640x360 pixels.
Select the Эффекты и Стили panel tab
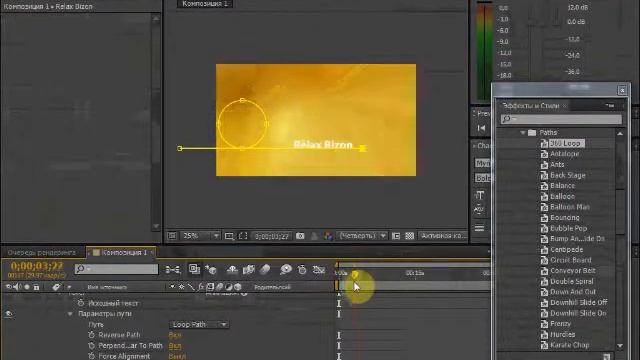pyautogui.click(x=531, y=106)
